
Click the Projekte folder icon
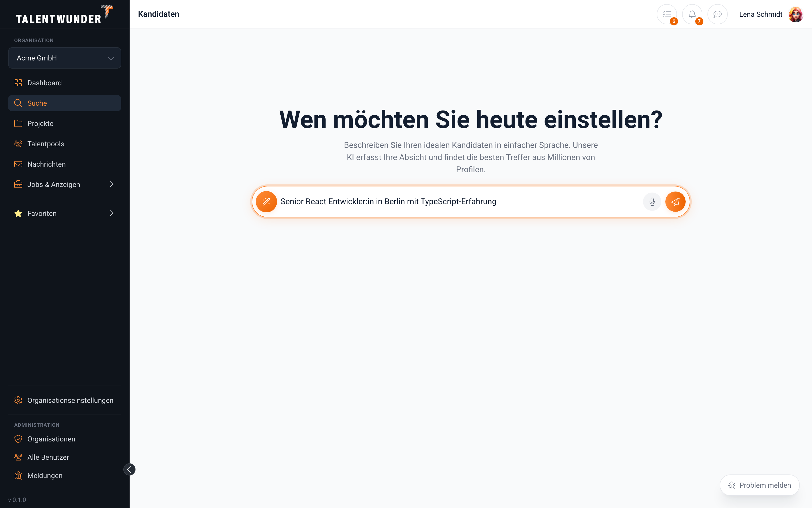pyautogui.click(x=18, y=123)
